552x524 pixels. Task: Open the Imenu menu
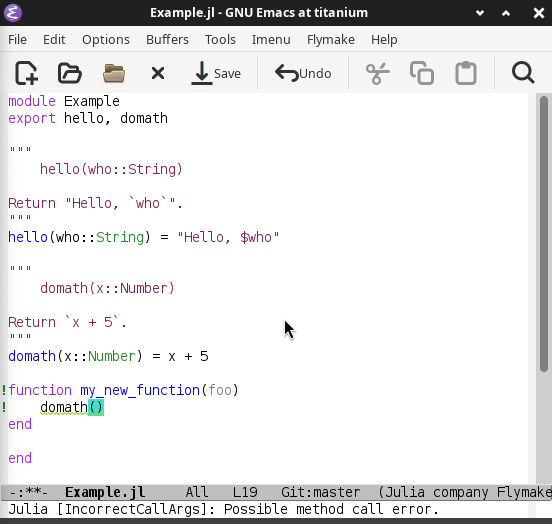point(271,39)
